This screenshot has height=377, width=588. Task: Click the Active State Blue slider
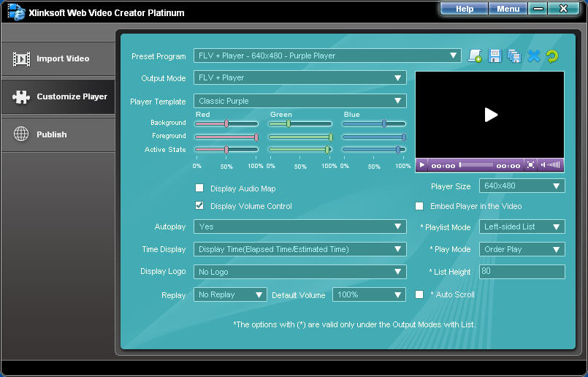(x=374, y=150)
